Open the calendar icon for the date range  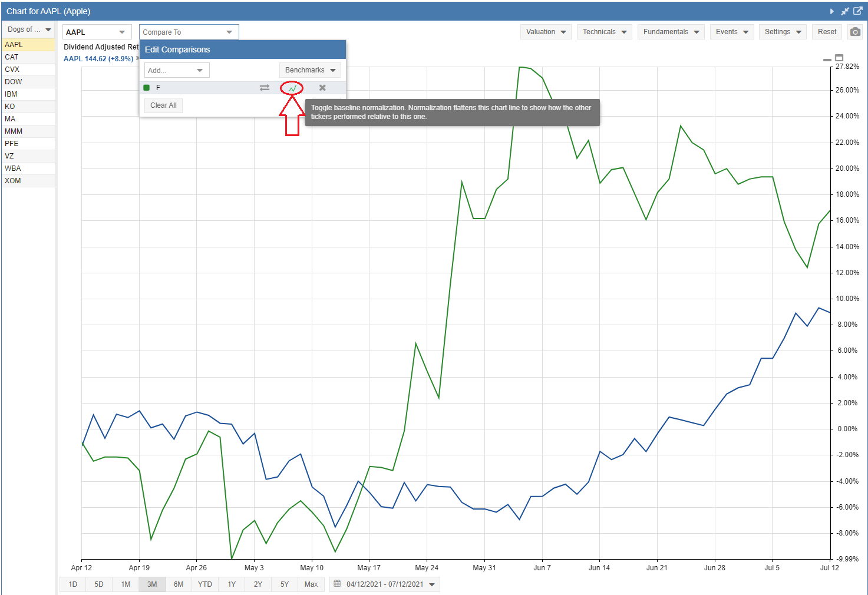click(x=337, y=584)
